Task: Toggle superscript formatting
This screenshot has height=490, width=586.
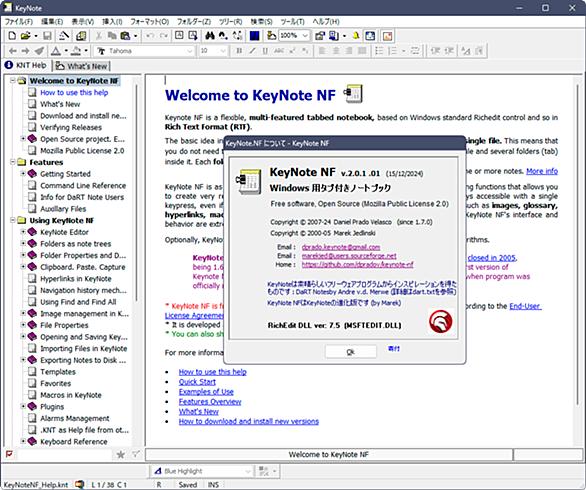Action: pos(292,50)
